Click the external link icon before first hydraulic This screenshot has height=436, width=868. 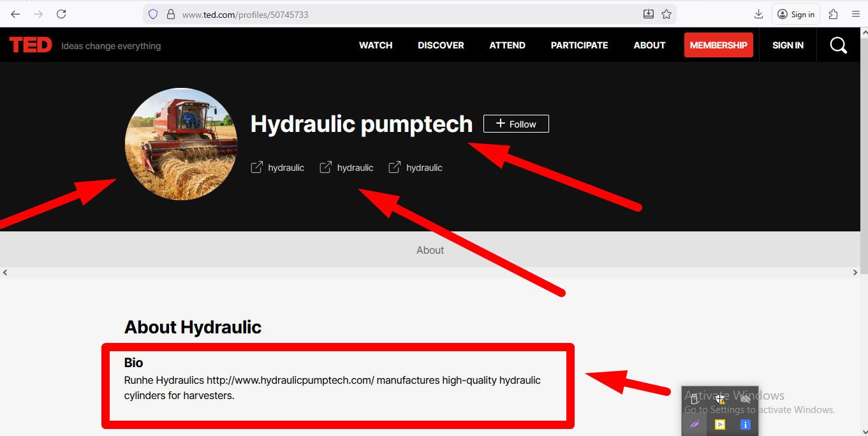click(256, 168)
